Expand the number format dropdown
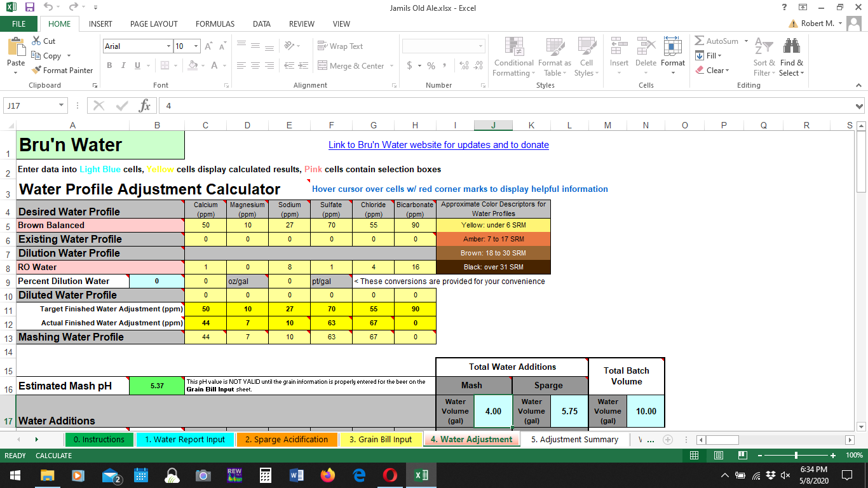This screenshot has width=868, height=488. coord(480,46)
